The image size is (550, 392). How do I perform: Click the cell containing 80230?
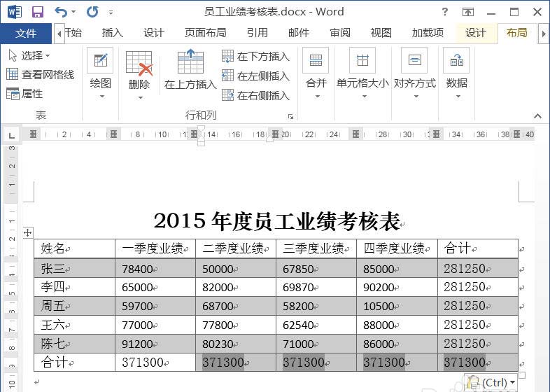point(236,344)
